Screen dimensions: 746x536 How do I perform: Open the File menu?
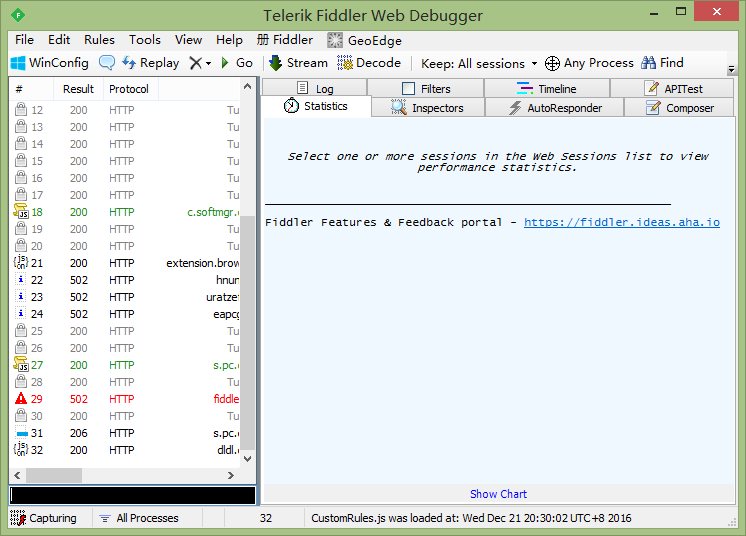[24, 40]
